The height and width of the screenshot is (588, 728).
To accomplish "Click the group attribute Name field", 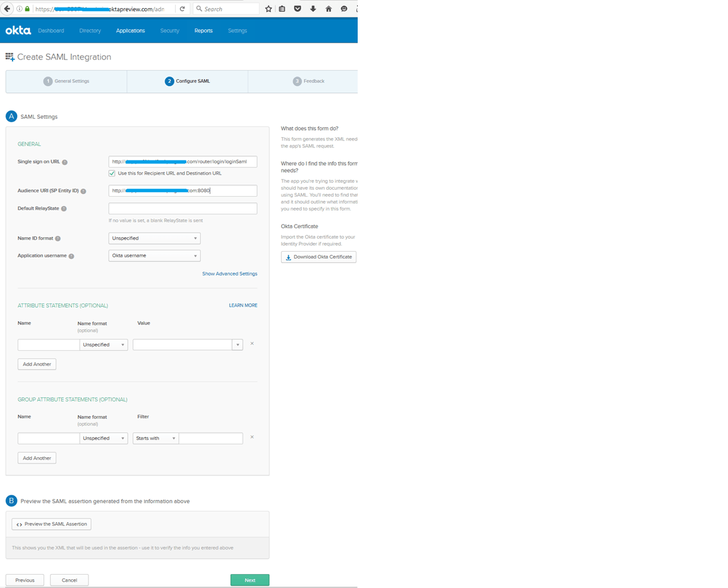I will [49, 438].
